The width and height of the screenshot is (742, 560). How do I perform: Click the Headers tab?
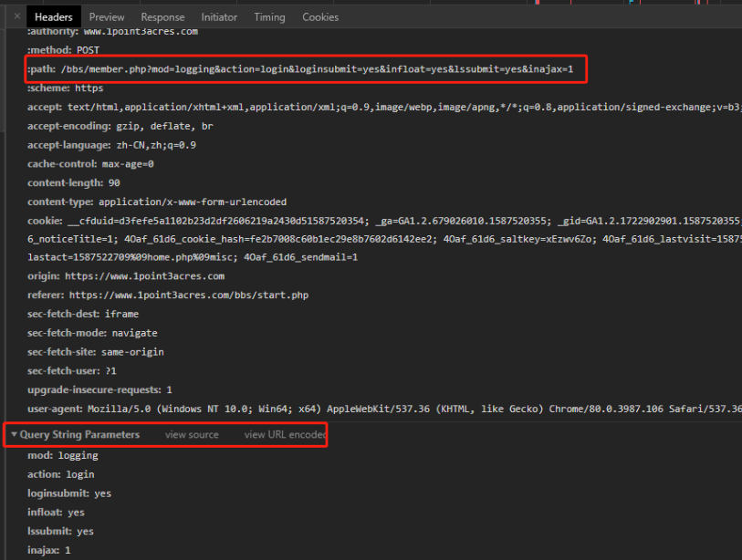(x=54, y=16)
